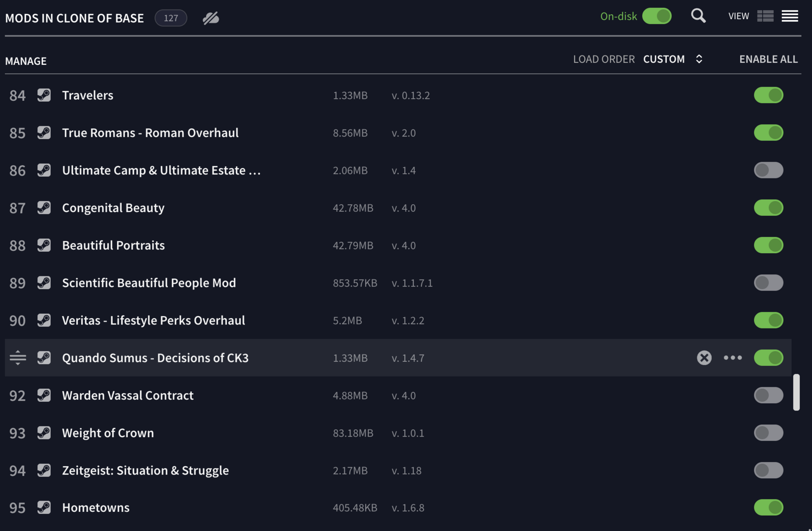Click load order number 84
This screenshot has width=812, height=531.
pos(17,95)
